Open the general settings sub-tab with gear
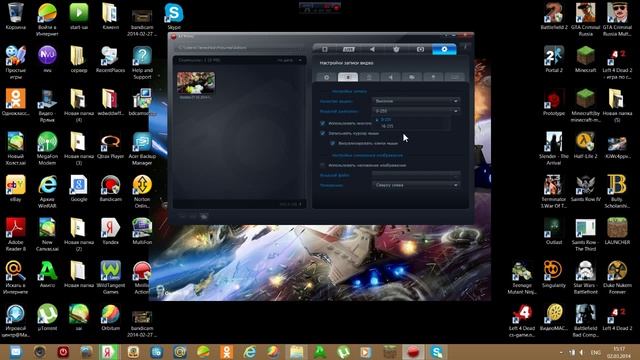 coord(327,77)
